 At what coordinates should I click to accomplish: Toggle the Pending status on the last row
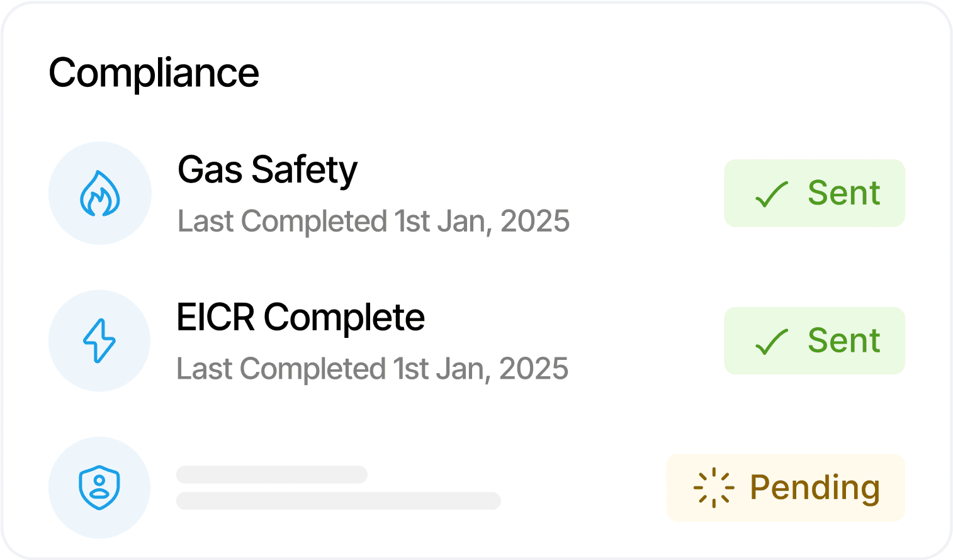click(785, 488)
